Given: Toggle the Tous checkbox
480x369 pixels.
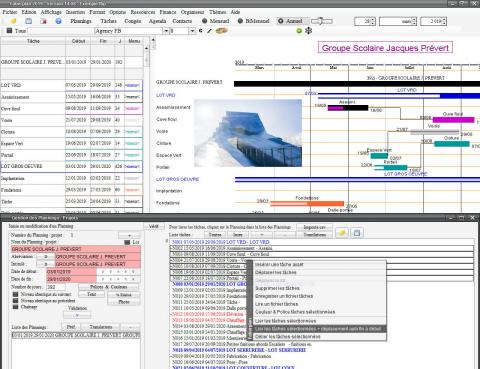Looking at the screenshot, I should [9, 31].
